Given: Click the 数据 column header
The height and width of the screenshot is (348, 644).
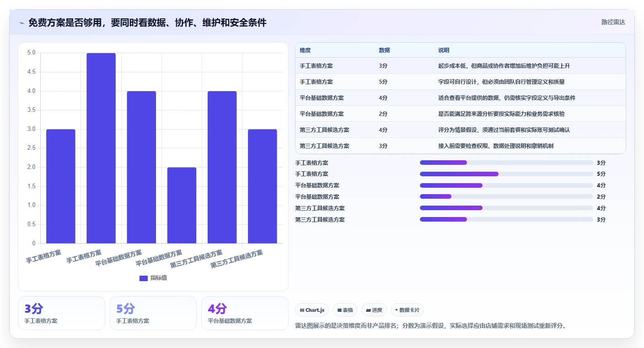Looking at the screenshot, I should [384, 50].
